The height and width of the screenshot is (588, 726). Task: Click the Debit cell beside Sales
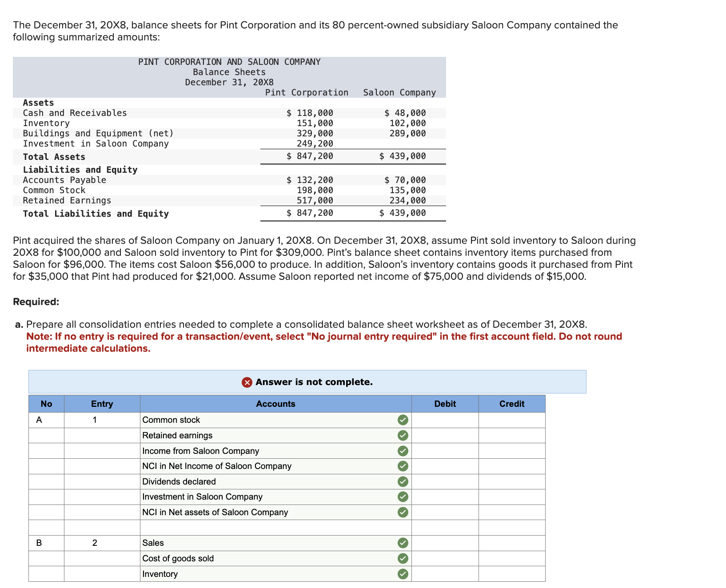(445, 542)
